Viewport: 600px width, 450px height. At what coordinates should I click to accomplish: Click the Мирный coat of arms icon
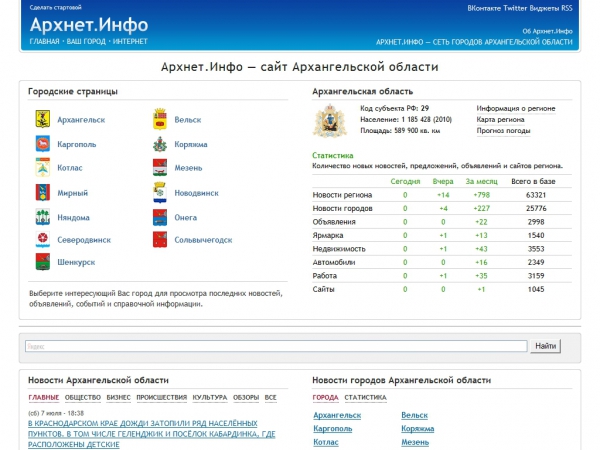point(42,192)
